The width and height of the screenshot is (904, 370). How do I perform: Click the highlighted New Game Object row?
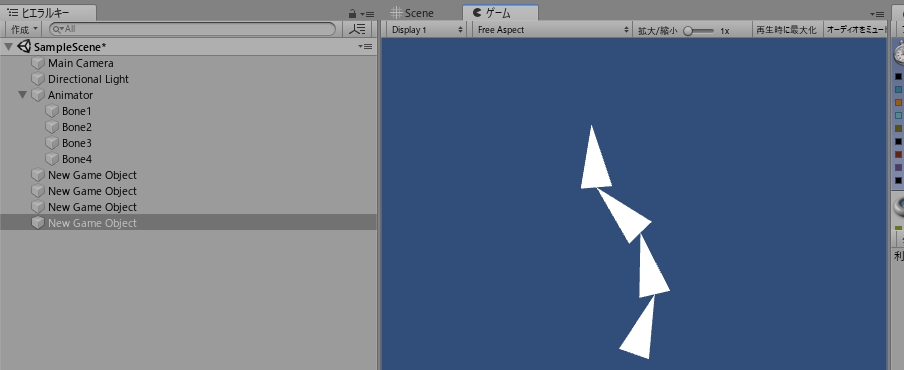[188, 222]
